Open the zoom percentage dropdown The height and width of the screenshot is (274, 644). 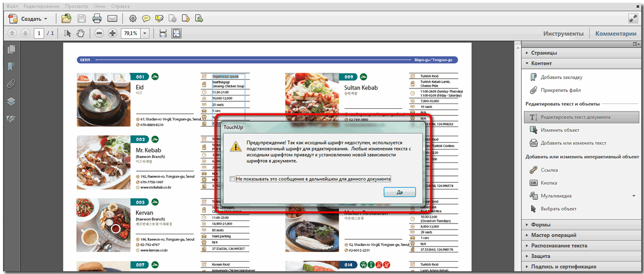pos(144,33)
